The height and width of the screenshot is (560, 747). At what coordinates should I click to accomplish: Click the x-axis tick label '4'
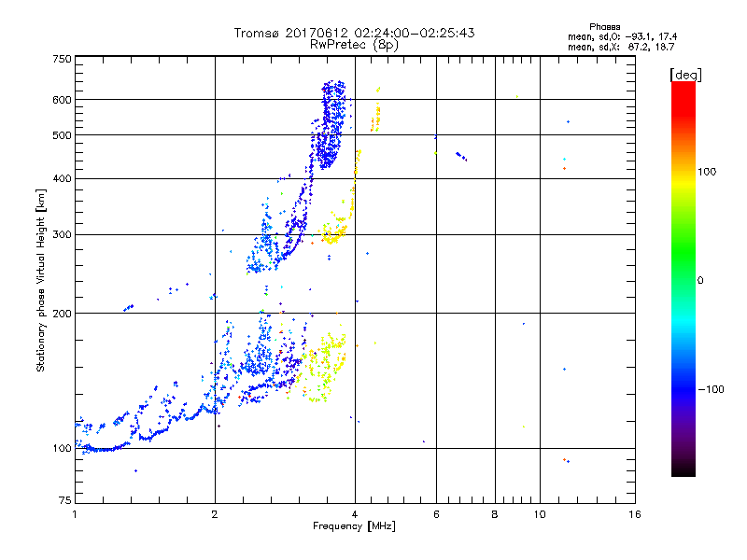coord(355,514)
